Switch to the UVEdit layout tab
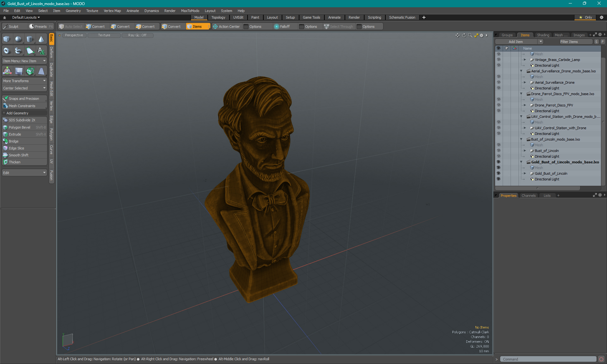 point(238,17)
